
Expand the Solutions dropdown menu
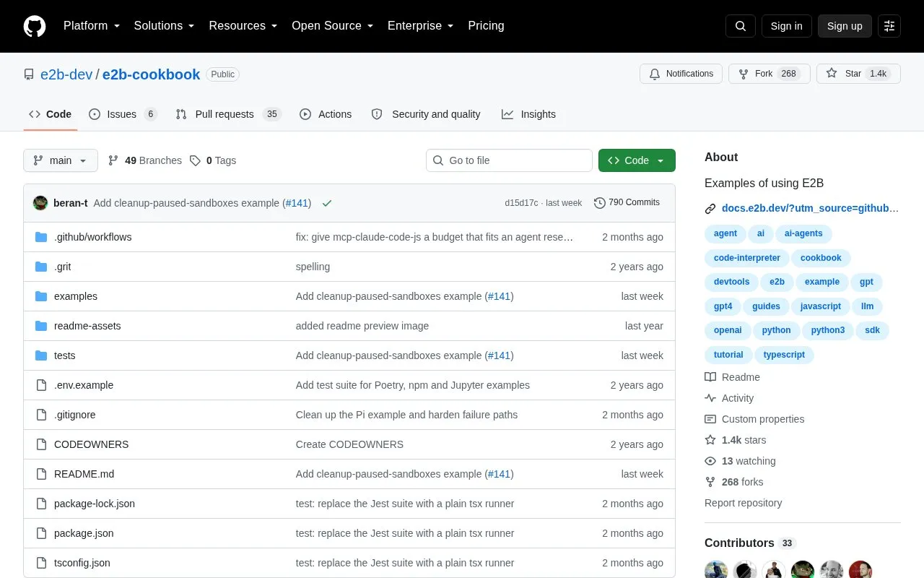(x=164, y=26)
